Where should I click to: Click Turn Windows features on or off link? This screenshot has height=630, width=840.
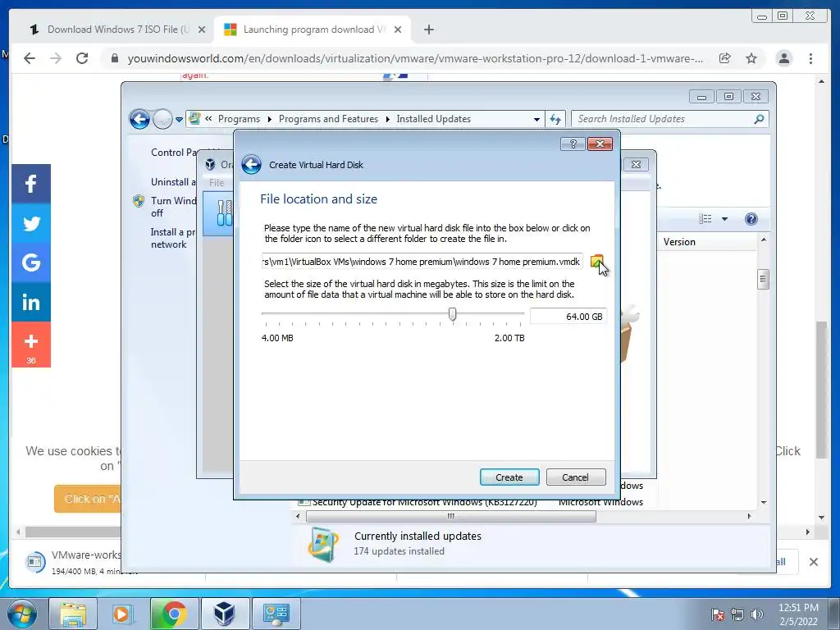click(x=173, y=206)
